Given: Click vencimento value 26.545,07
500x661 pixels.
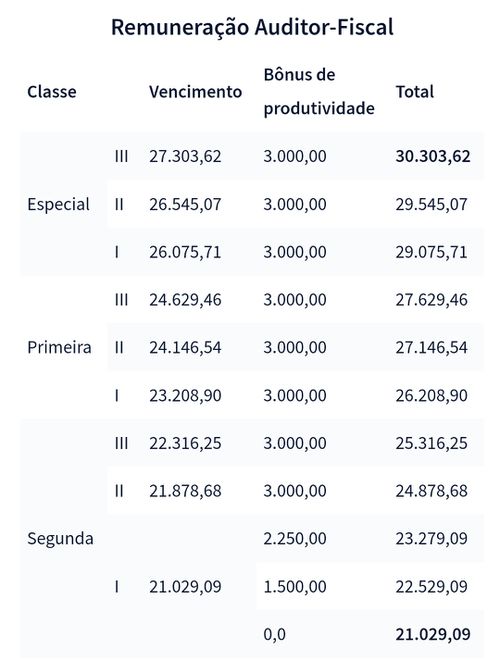Looking at the screenshot, I should (x=185, y=204).
